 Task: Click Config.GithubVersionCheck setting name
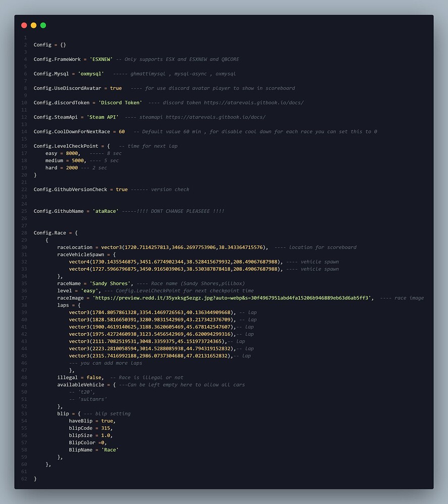point(70,190)
